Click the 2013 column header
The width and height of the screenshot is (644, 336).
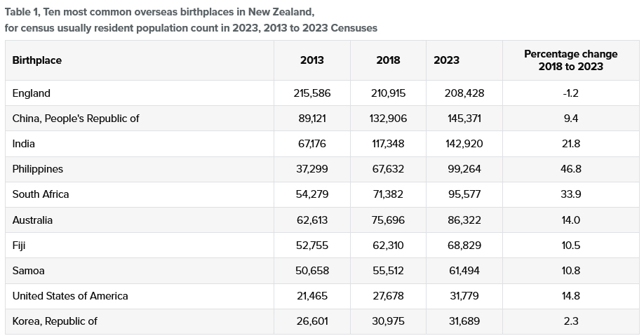point(312,60)
